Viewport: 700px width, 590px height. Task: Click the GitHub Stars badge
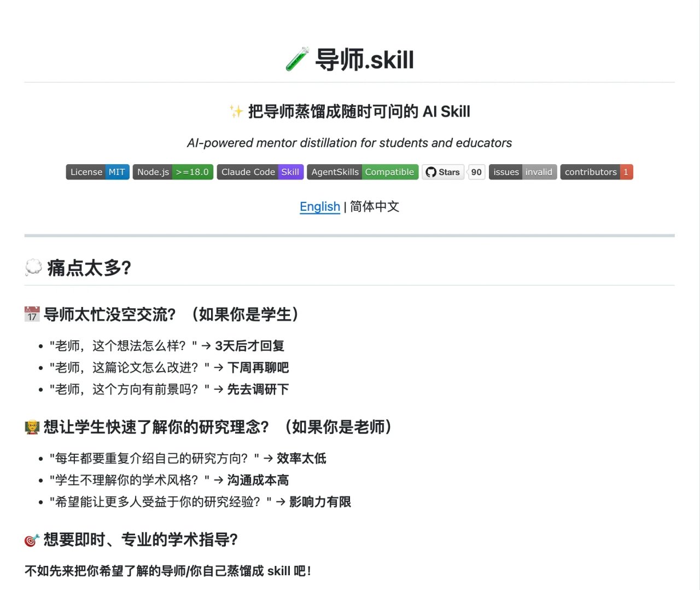(x=443, y=172)
